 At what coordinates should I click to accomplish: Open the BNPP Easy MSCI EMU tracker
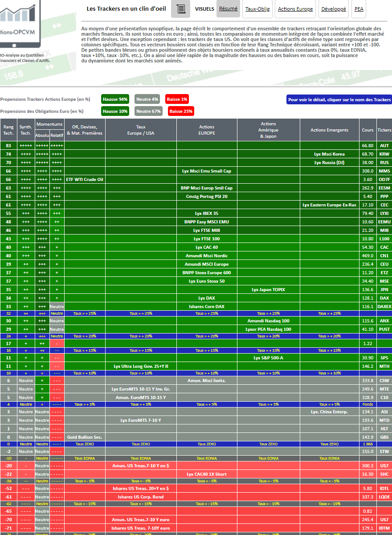coord(207,222)
